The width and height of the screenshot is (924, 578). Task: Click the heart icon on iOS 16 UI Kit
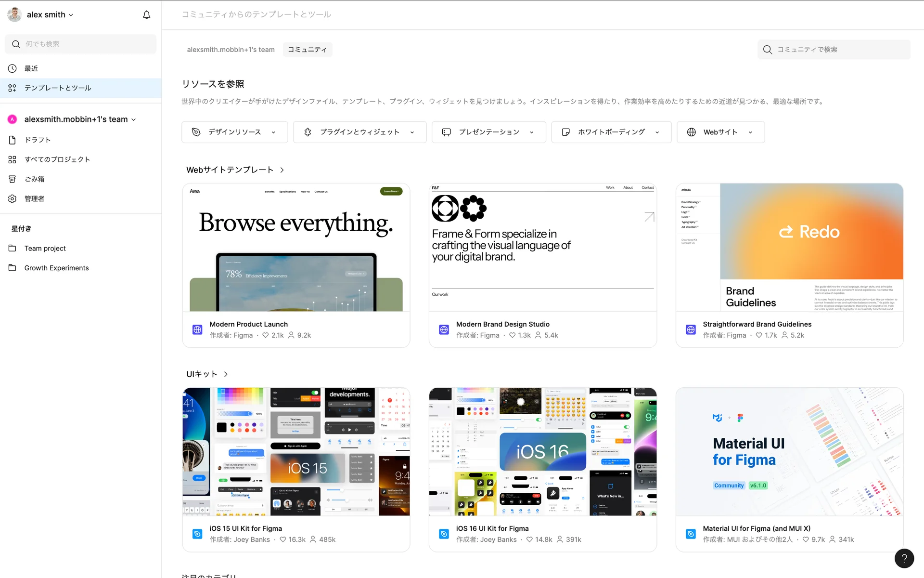(529, 539)
